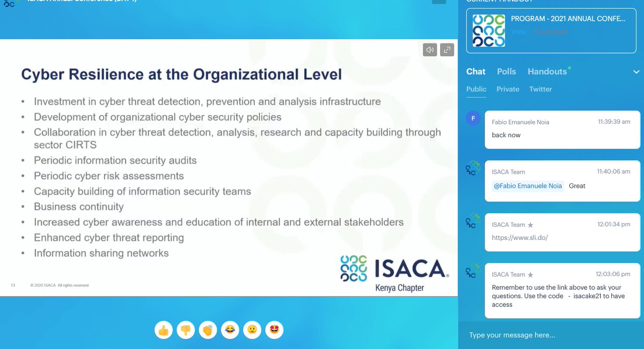This screenshot has height=349, width=644.
Task: Click the Download link for the handout
Action: tap(551, 32)
